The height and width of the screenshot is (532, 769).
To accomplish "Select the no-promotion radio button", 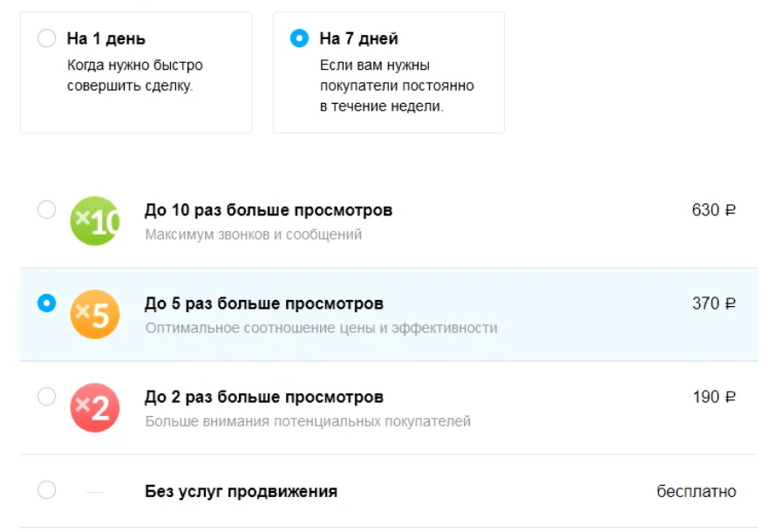I will pos(47,490).
